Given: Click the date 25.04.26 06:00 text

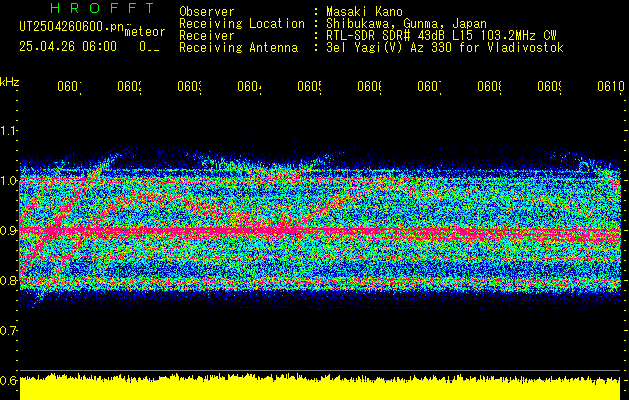Looking at the screenshot, I should pyautogui.click(x=68, y=47).
